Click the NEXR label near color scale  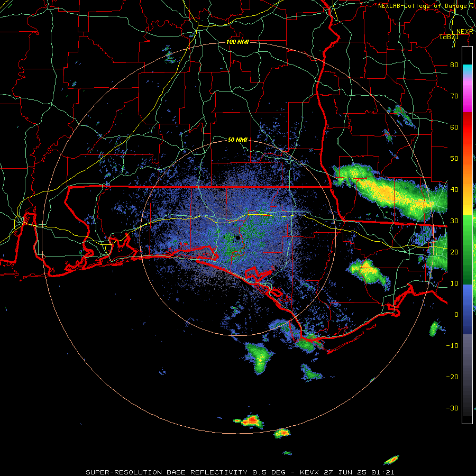(465, 32)
